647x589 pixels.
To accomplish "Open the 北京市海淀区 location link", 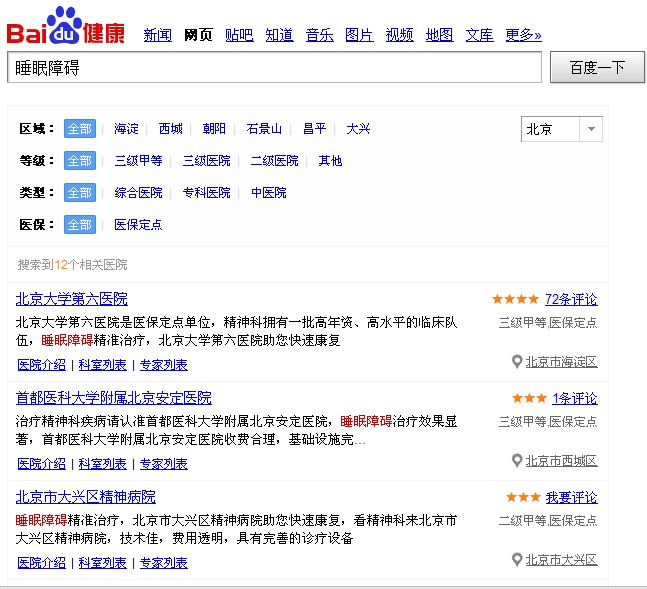I will coord(561,362).
